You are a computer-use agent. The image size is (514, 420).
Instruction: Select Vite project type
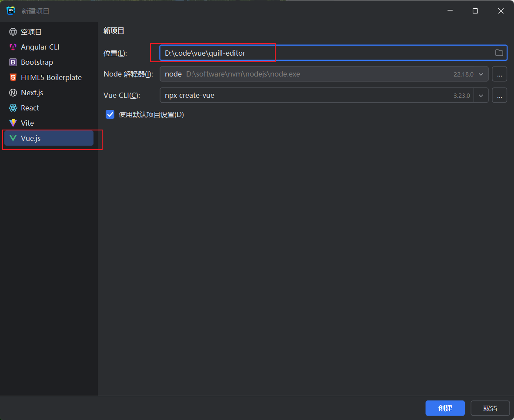[x=49, y=123]
